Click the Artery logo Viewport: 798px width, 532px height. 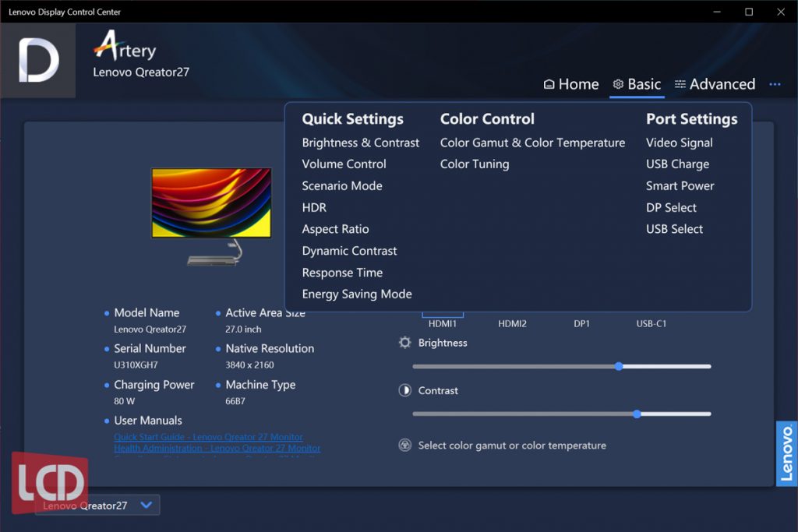[125, 46]
